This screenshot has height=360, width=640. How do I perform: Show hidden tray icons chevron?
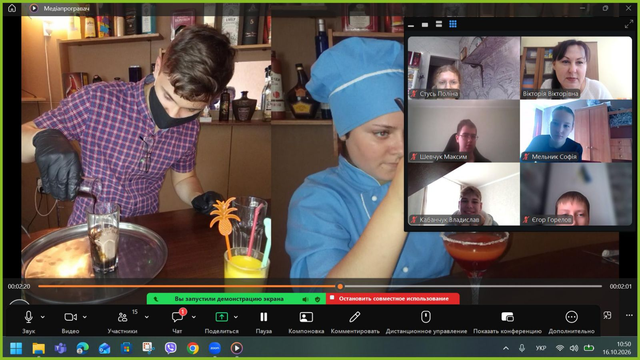point(506,348)
